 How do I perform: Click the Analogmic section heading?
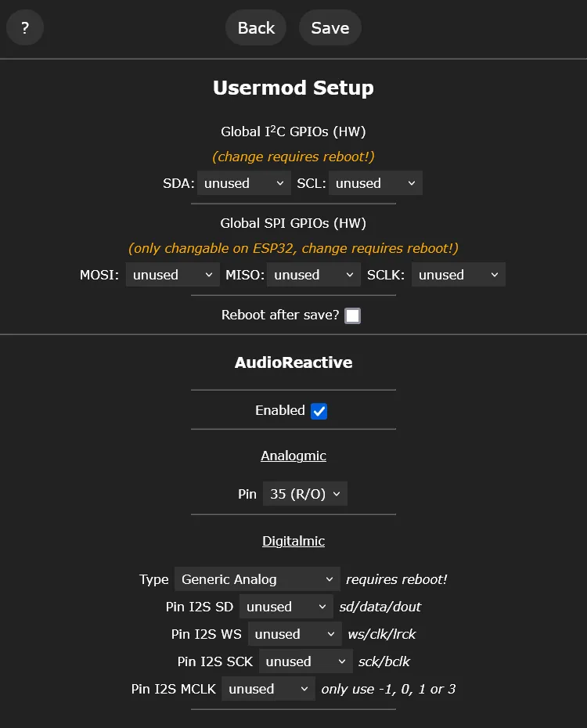pyautogui.click(x=293, y=456)
